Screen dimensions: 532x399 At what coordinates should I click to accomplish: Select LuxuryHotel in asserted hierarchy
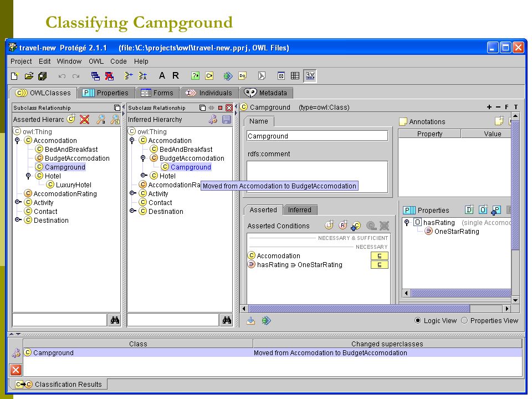click(74, 185)
